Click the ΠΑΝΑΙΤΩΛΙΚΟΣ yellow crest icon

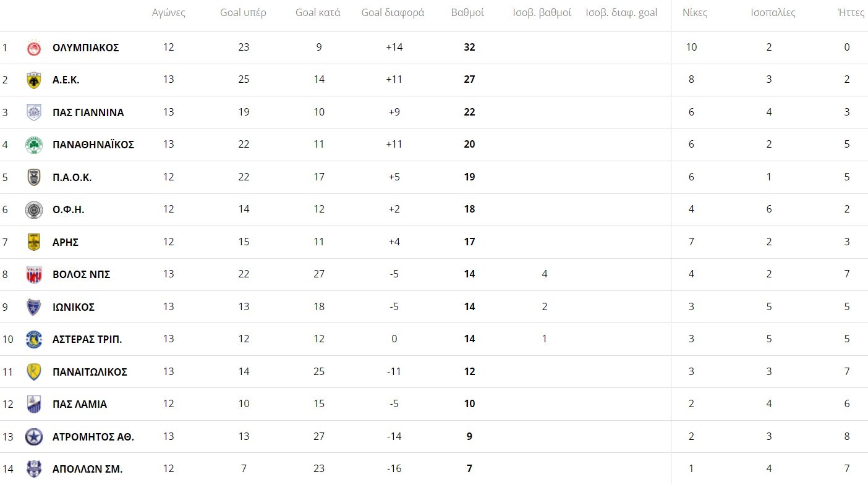[x=34, y=372]
